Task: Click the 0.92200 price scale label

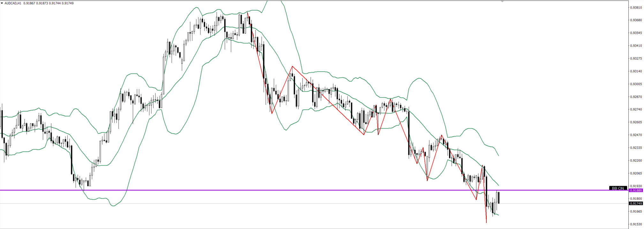Action: [635, 161]
